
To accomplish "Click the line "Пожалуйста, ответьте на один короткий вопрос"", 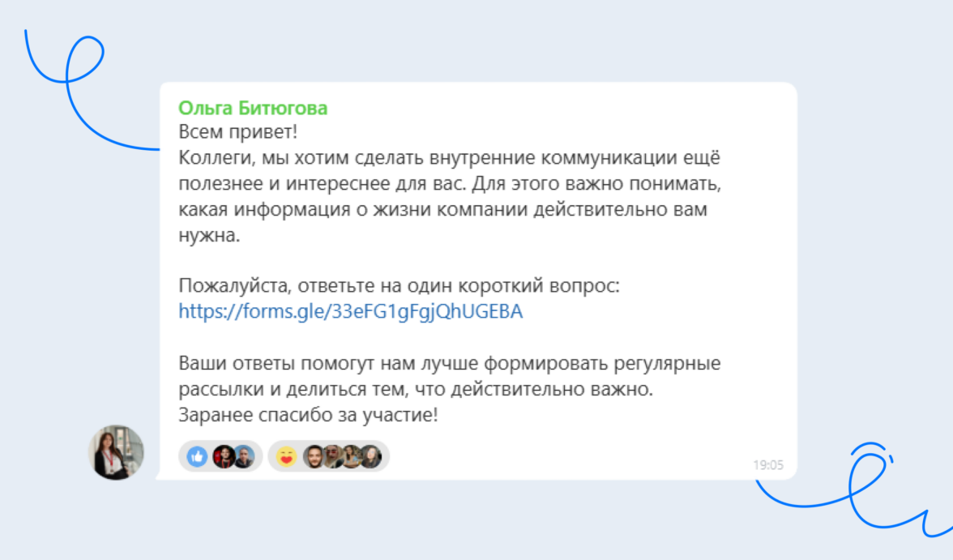I will point(399,287).
